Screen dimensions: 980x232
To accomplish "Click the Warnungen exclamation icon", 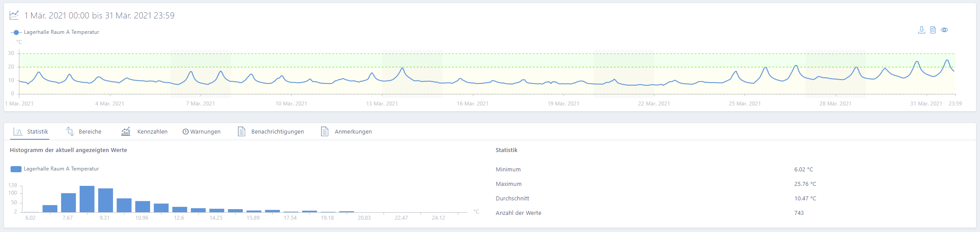I will [x=186, y=132].
